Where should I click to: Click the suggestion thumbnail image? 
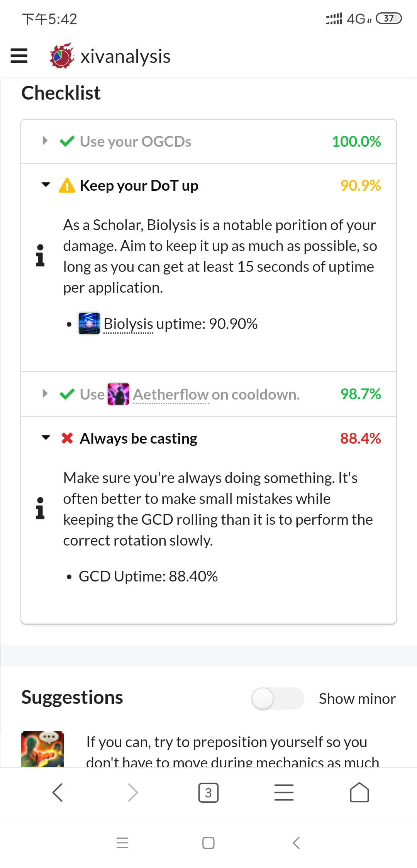pos(42,749)
